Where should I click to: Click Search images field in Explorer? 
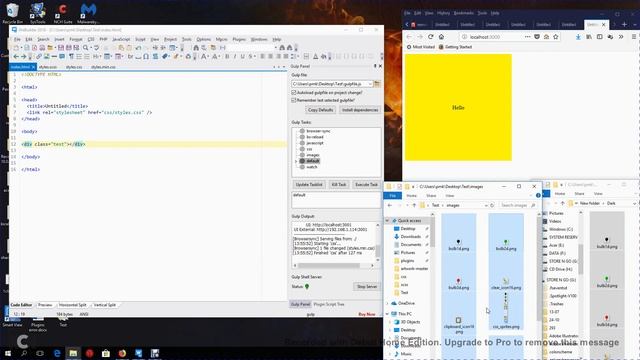point(517,205)
